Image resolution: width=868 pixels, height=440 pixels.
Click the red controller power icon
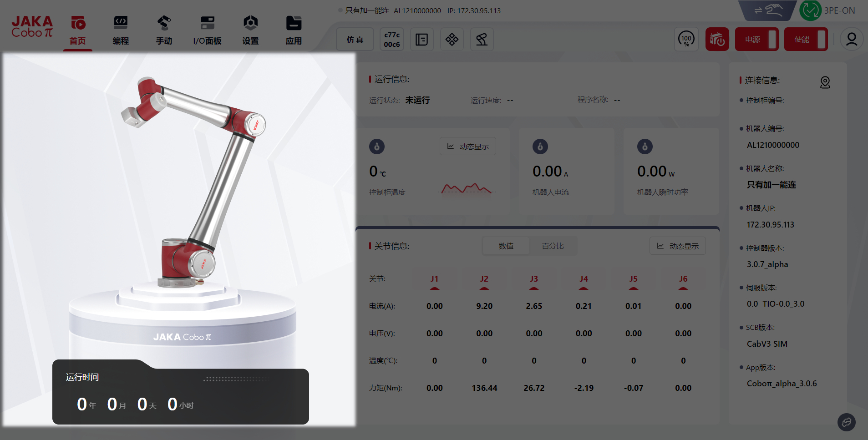(717, 40)
